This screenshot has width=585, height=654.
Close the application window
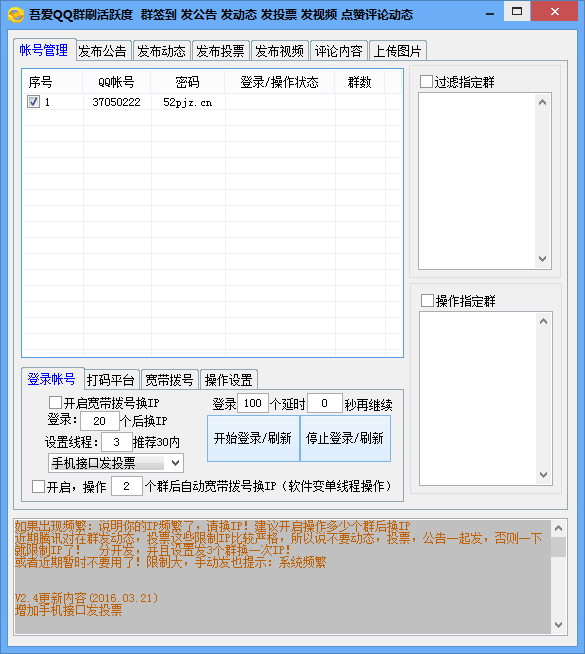[x=555, y=11]
